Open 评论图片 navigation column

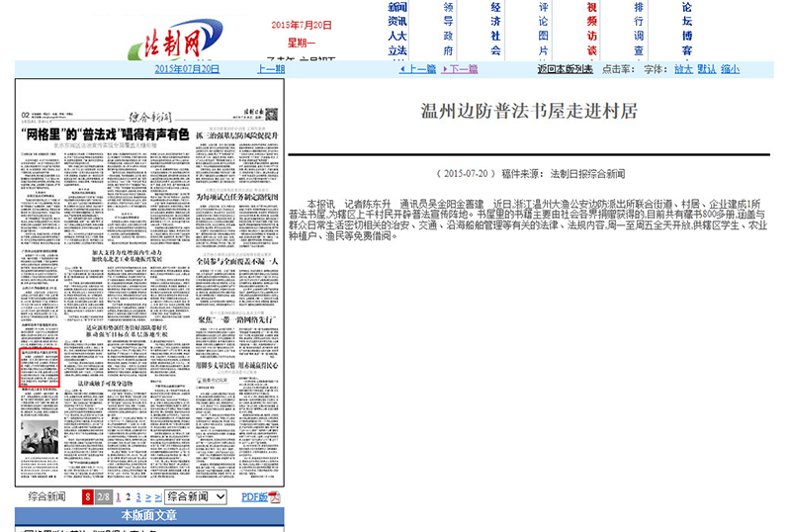coord(543,29)
